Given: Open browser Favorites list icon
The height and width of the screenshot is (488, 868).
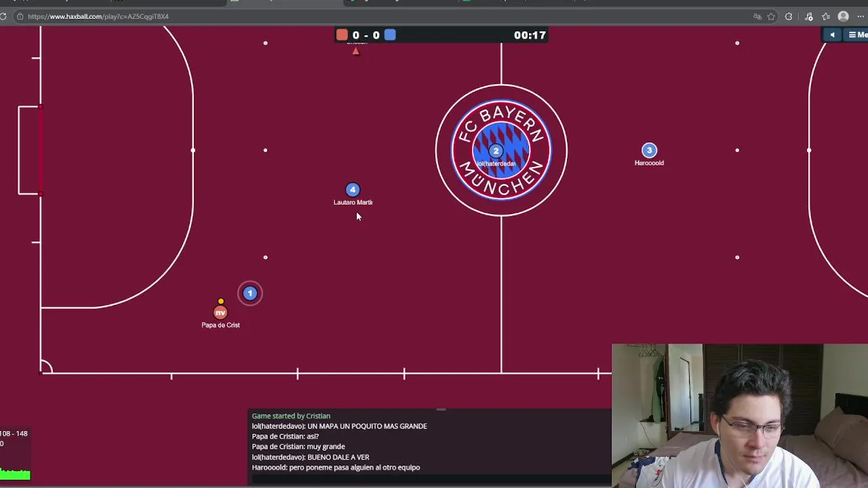Looking at the screenshot, I should pyautogui.click(x=825, y=16).
